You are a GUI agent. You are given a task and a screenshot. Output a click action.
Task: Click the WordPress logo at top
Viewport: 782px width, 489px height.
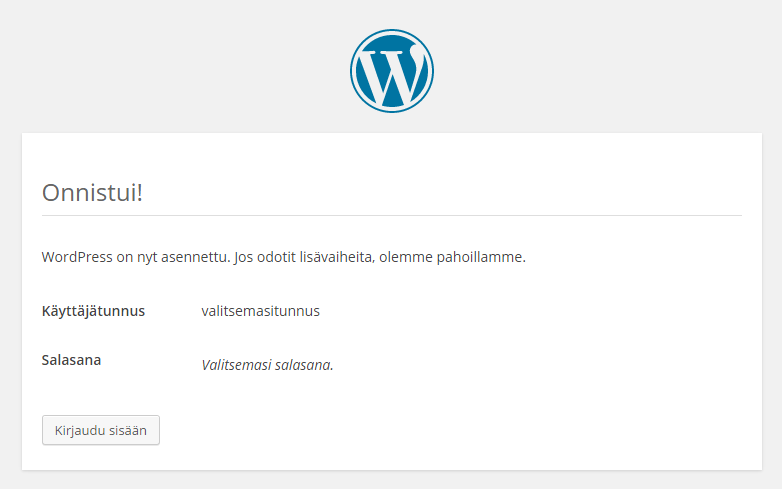click(391, 71)
